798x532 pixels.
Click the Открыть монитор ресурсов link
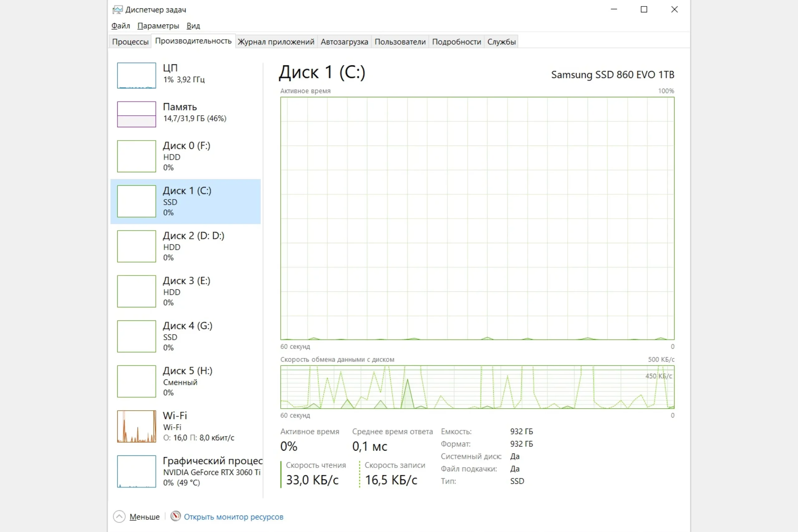tap(233, 517)
